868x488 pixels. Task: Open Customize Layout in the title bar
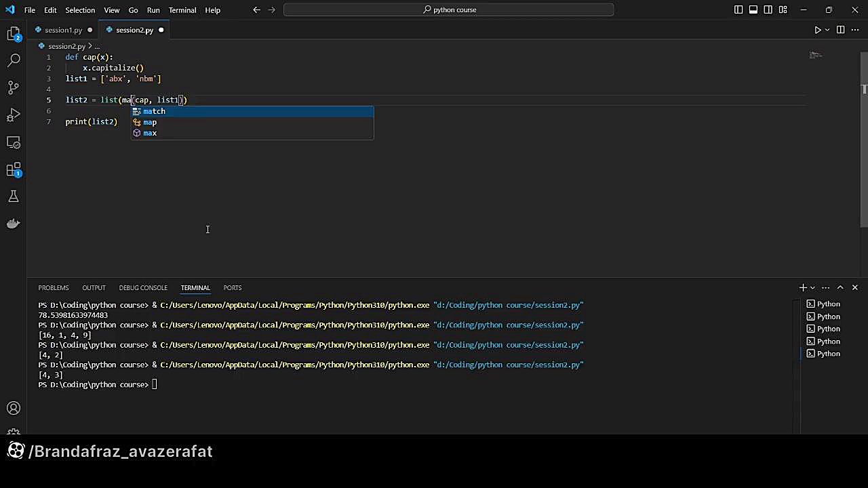tap(783, 9)
